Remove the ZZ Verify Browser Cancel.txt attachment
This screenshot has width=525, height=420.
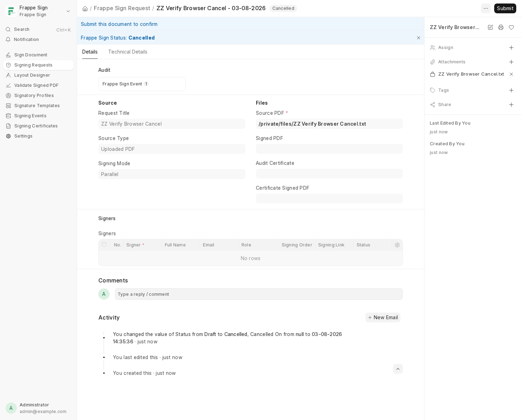pyautogui.click(x=511, y=74)
